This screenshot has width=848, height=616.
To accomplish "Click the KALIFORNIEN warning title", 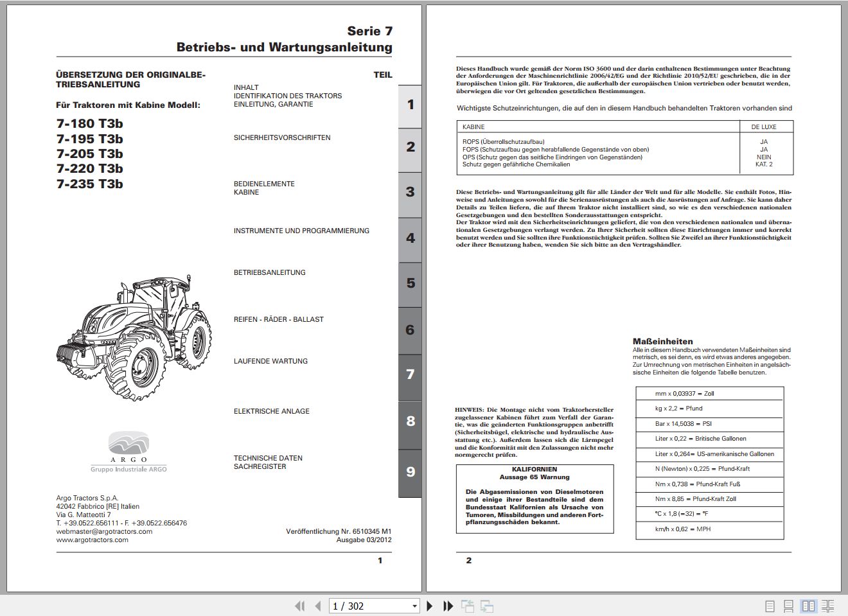I will click(534, 470).
